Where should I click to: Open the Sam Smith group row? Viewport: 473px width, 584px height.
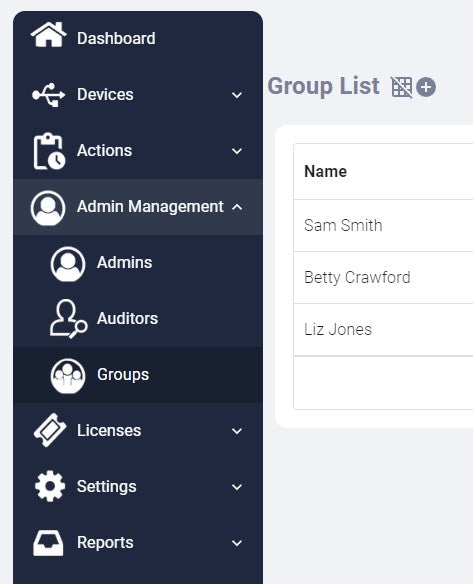click(x=383, y=225)
